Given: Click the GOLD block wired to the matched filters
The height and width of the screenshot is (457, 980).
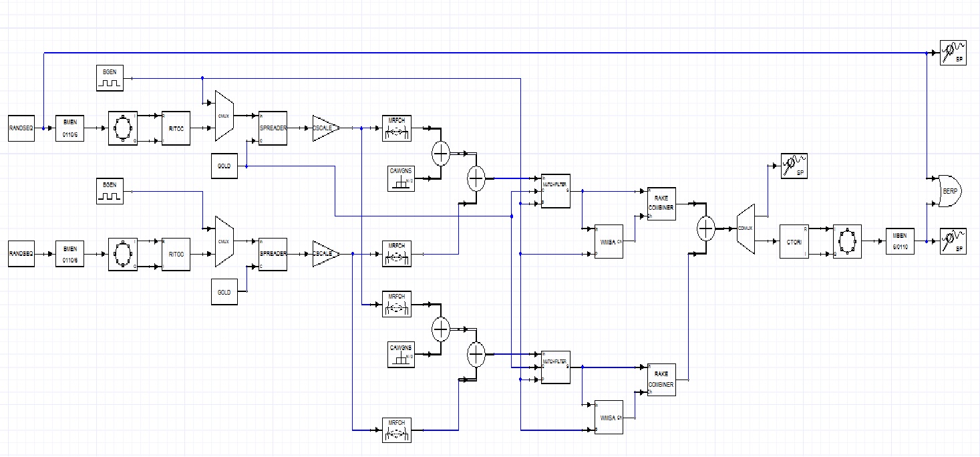Looking at the screenshot, I should tap(224, 166).
